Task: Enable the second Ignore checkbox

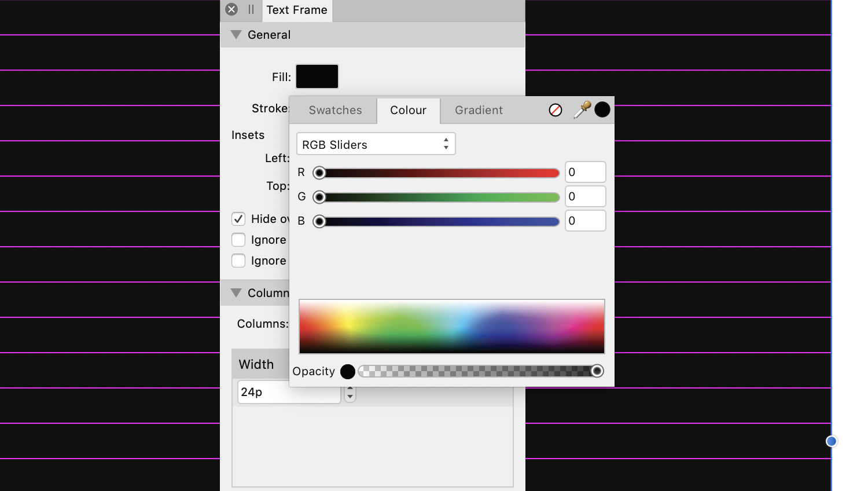Action: pos(238,261)
